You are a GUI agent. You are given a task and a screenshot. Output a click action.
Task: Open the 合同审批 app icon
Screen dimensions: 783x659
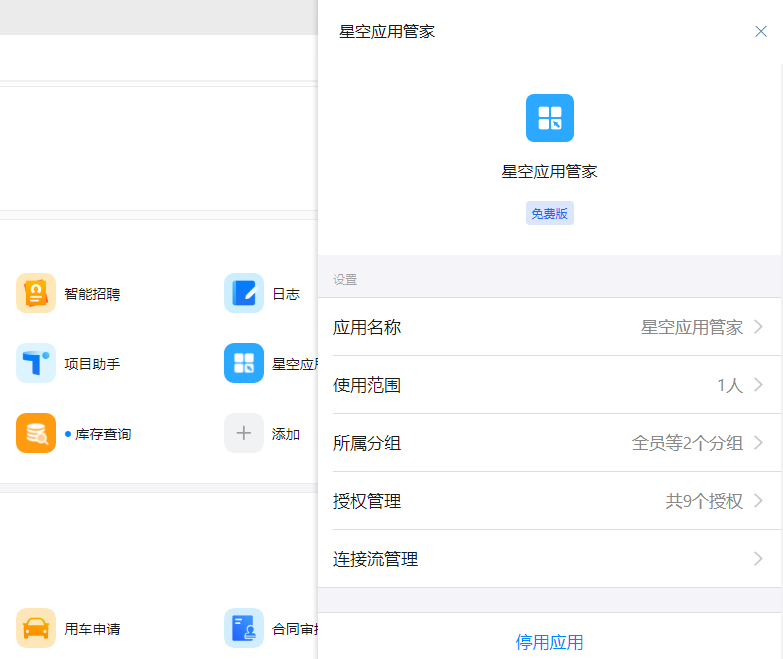244,629
